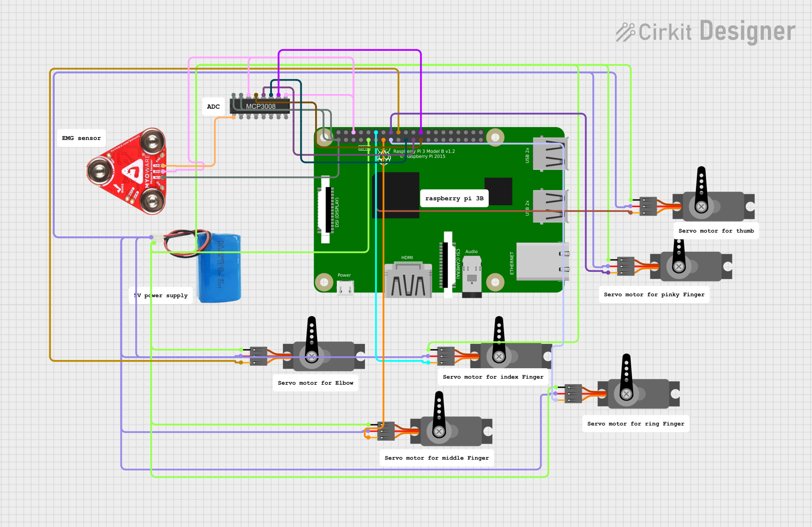This screenshot has width=812, height=527.
Task: Click the micro USB Power port
Action: [345, 288]
